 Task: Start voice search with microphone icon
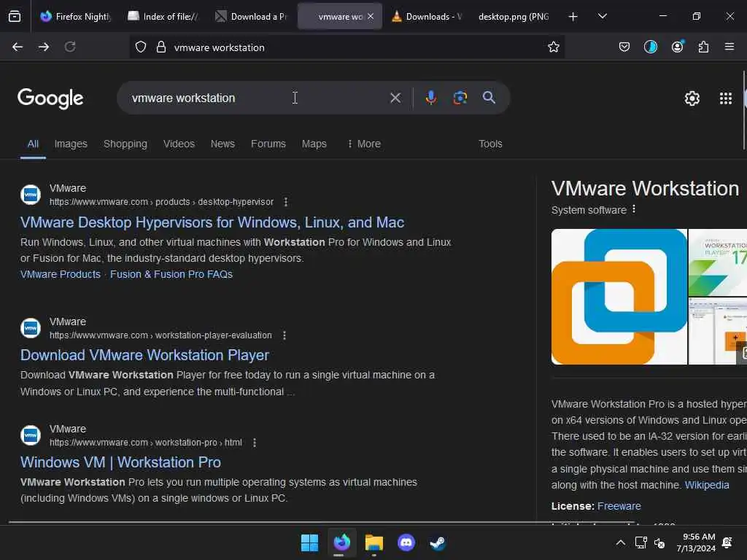tap(430, 98)
